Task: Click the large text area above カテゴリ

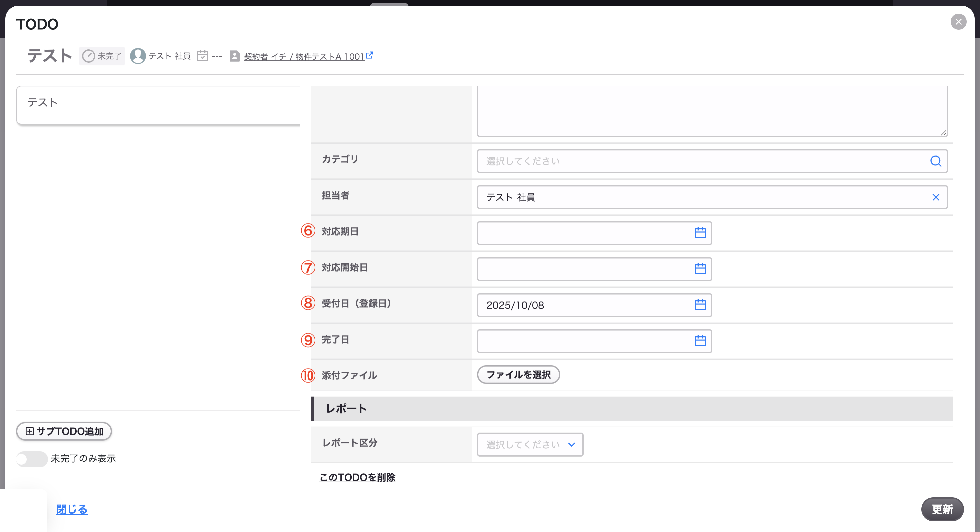Action: (x=712, y=111)
